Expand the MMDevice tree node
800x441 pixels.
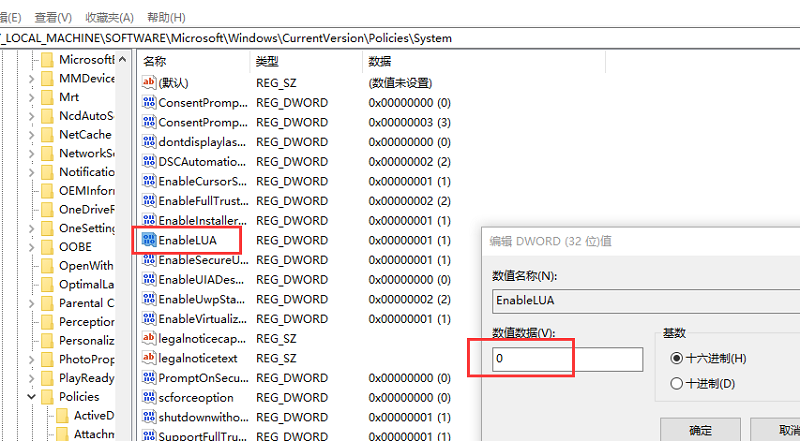tap(31, 79)
